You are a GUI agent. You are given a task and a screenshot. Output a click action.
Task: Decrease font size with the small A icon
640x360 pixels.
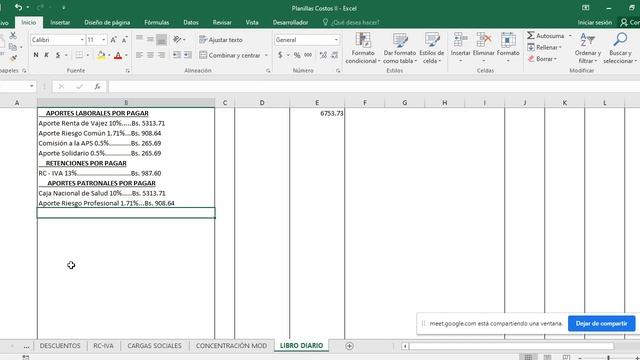pyautogui.click(x=124, y=40)
